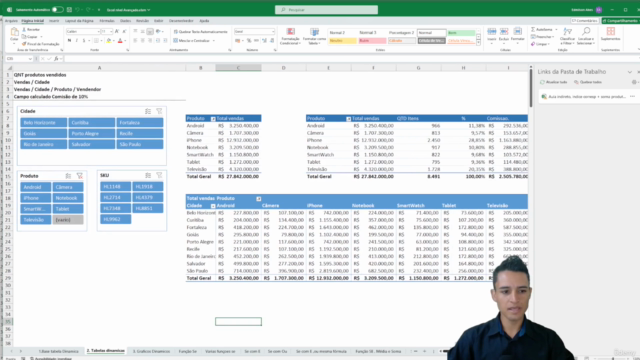Increase font size with the larger A icon
The image size is (640, 360).
tap(117, 31)
